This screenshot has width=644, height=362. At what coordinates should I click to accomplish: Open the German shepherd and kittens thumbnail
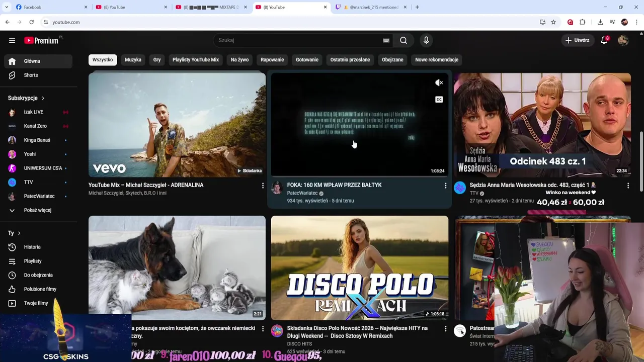(177, 268)
